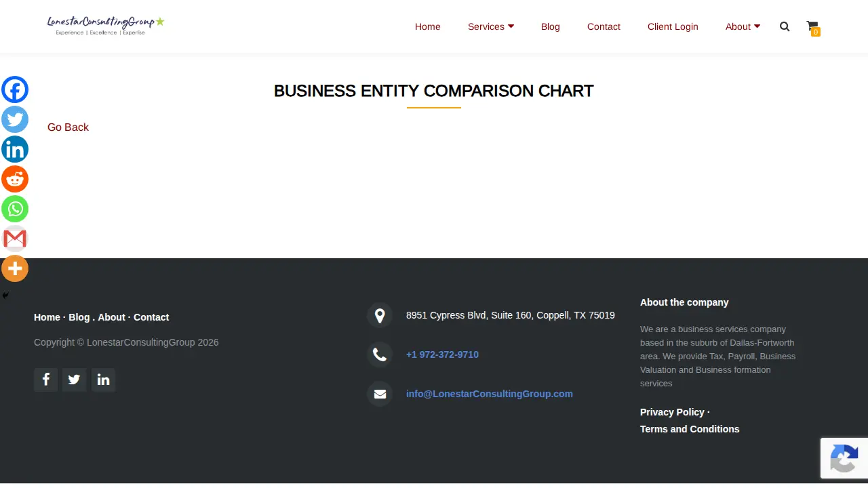Click footer Home link
868x488 pixels.
click(47, 317)
